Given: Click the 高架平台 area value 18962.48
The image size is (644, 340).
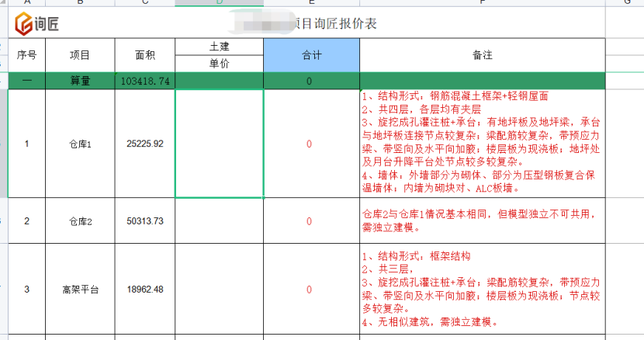Looking at the screenshot, I should tap(144, 290).
